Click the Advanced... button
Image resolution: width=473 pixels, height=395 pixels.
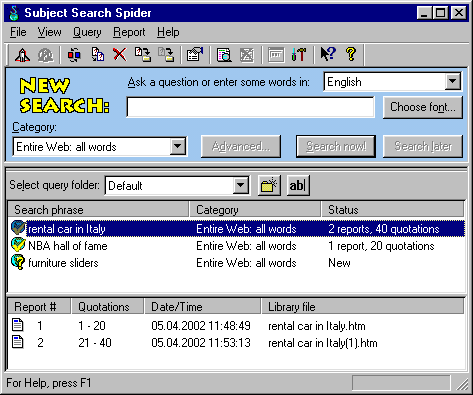tap(241, 146)
